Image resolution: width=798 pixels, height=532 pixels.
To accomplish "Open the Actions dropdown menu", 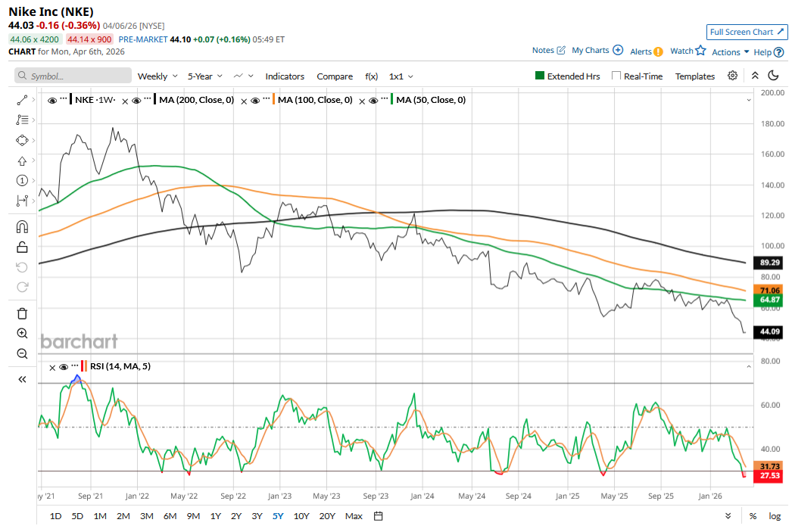I will 730,51.
